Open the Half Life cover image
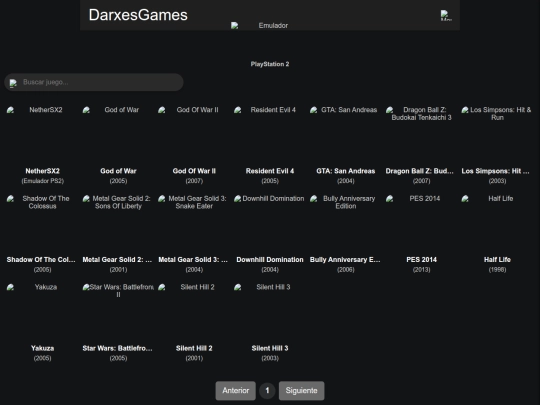This screenshot has height=405, width=540. pyautogui.click(x=497, y=223)
